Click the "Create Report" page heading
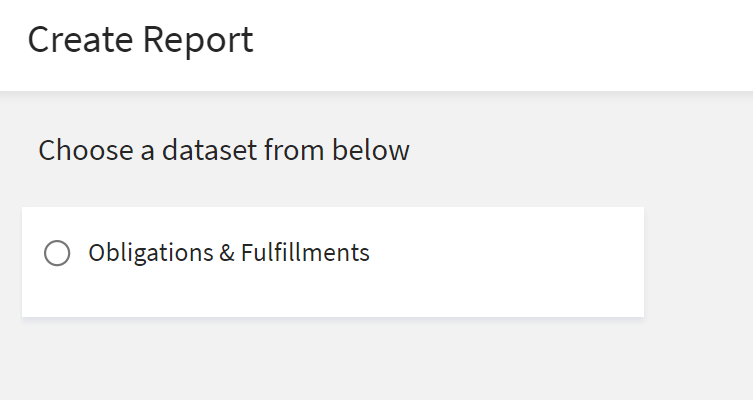The height and width of the screenshot is (400, 753). (x=140, y=41)
